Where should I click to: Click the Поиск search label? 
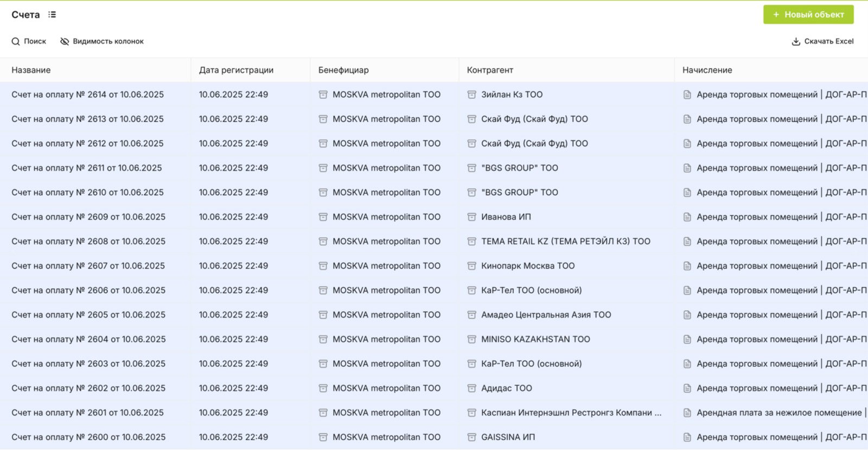tap(35, 41)
